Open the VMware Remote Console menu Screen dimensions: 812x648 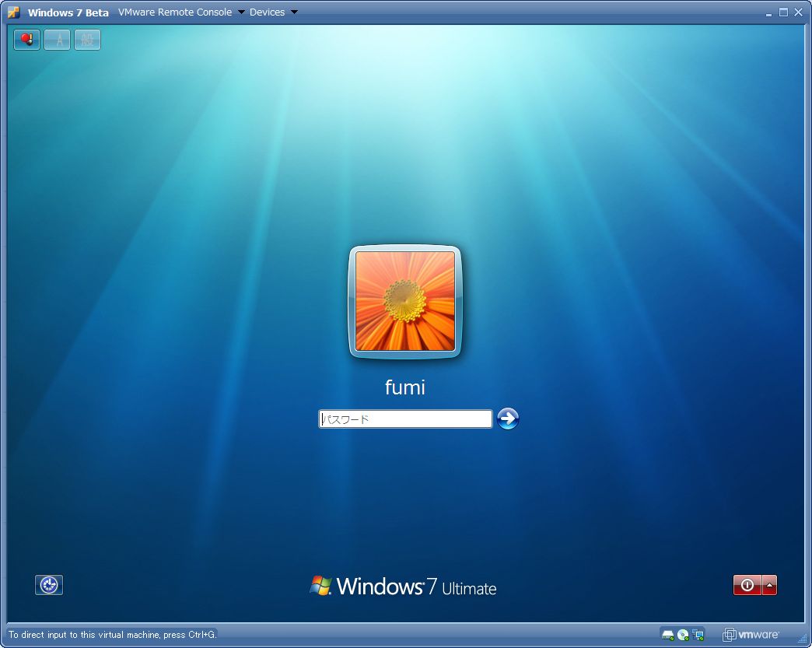click(180, 12)
